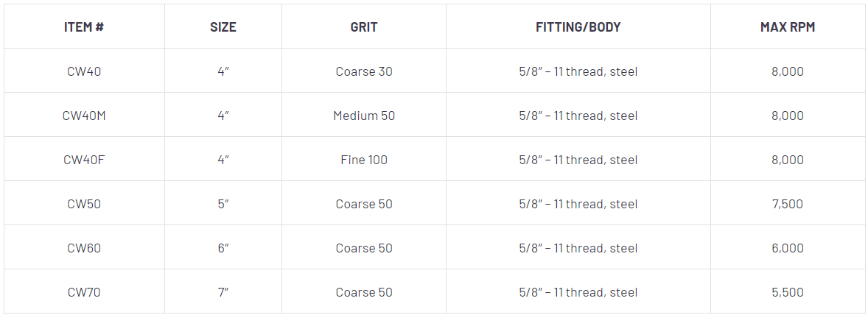
Task: Select the CW70 item cell
Action: pyautogui.click(x=84, y=292)
